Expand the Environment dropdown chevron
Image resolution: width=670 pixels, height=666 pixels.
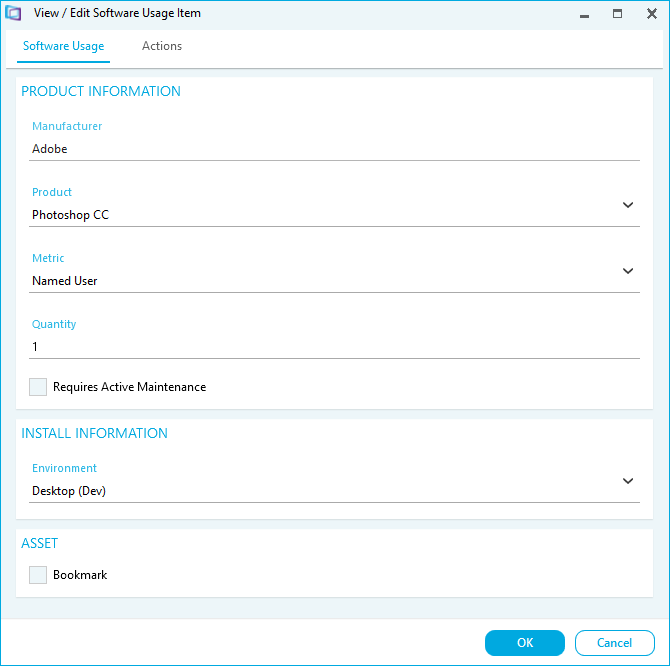pyautogui.click(x=628, y=481)
